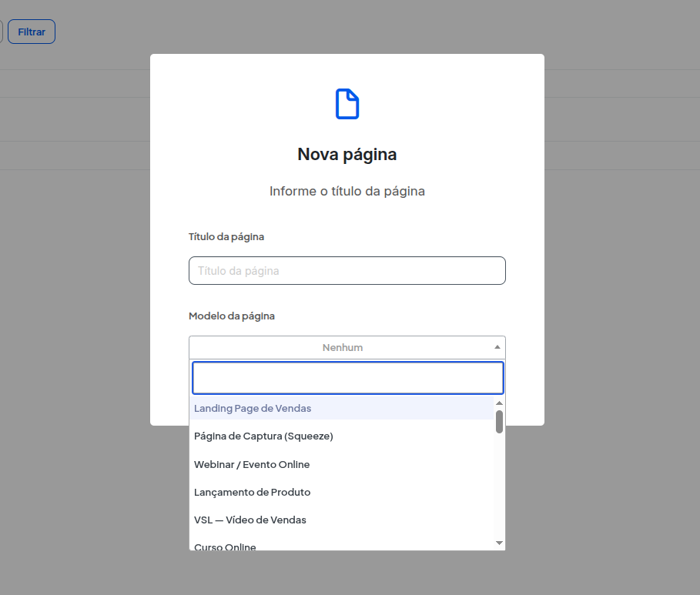Collapse the Modelo da página dropdown showing Nenhum

(x=347, y=347)
